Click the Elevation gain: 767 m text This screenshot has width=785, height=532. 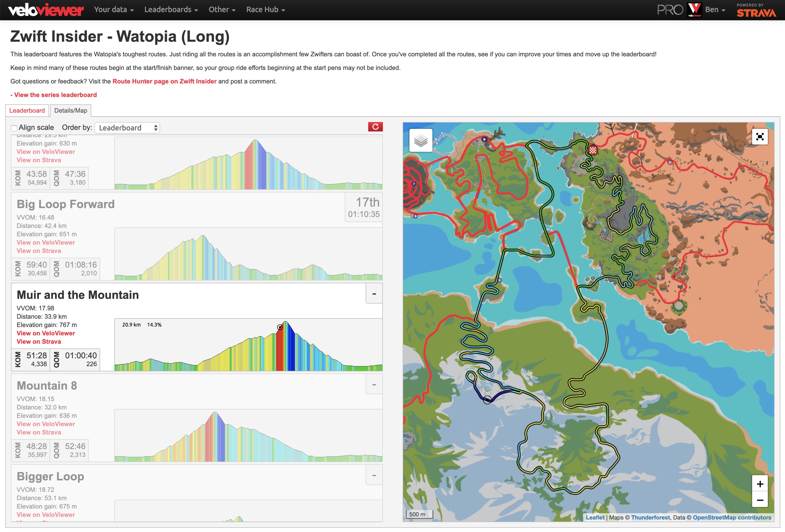(47, 325)
